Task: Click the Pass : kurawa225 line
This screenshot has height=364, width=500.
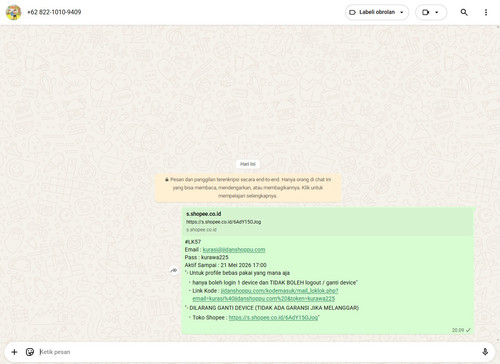Action: pos(207,257)
